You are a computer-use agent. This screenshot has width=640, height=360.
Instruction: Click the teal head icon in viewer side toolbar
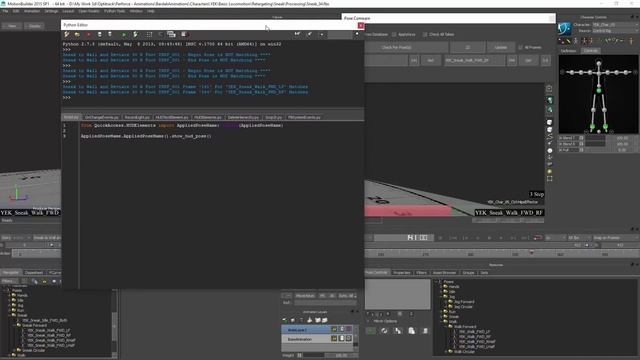click(x=549, y=100)
